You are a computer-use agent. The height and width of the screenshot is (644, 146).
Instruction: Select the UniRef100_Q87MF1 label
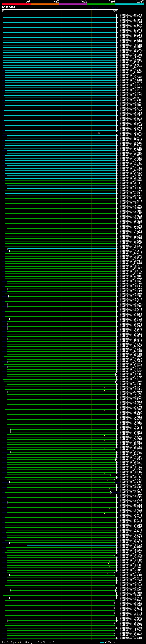131,261
